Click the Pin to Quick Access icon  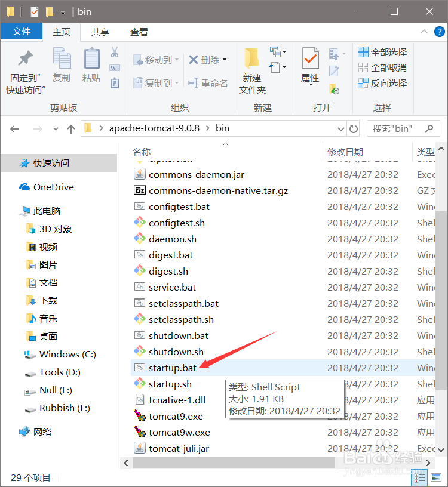[25, 58]
